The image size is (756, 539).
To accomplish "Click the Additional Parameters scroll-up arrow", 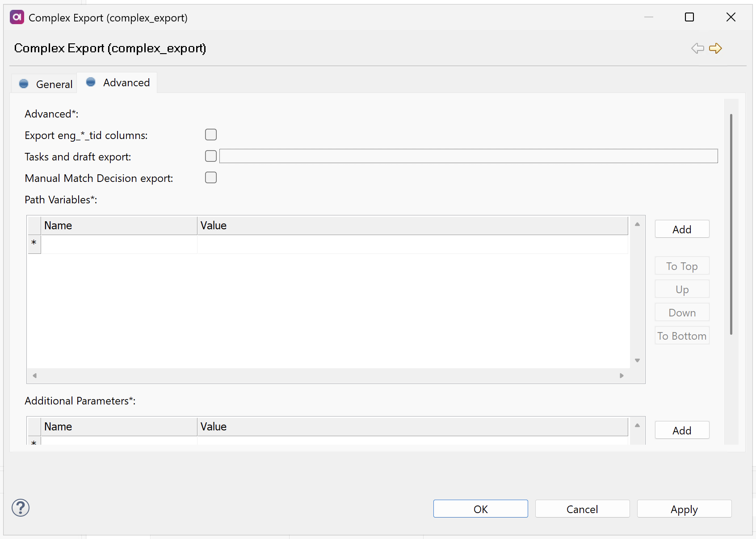I will 637,425.
